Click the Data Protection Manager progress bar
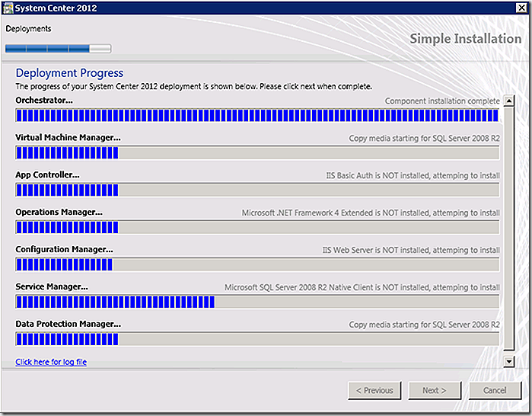The height and width of the screenshot is (416, 532). (x=257, y=339)
